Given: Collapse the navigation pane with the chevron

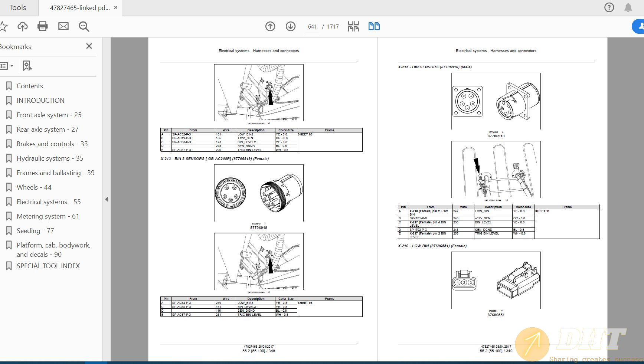Looking at the screenshot, I should pos(107,199).
